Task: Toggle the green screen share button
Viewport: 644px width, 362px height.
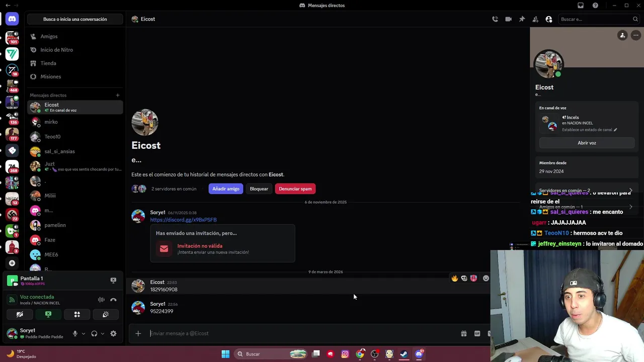Action: click(48, 314)
